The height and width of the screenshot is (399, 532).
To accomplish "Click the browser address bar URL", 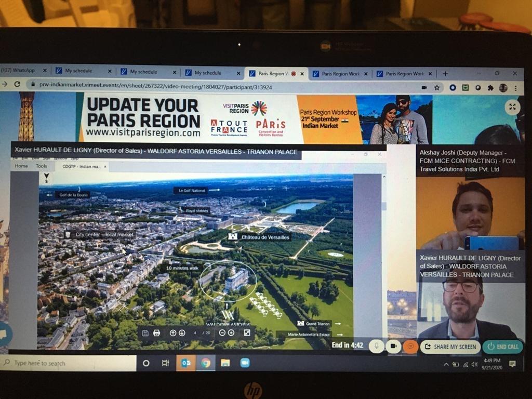I will pos(155,87).
